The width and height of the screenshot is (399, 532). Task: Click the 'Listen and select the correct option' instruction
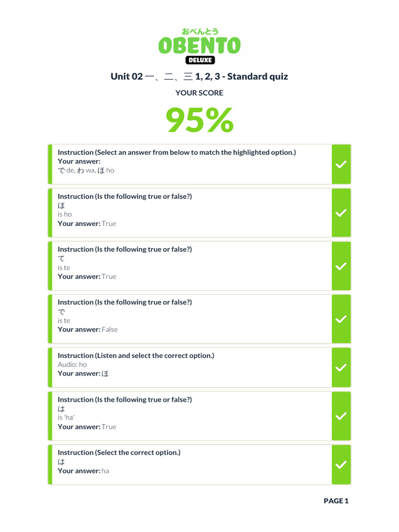136,355
